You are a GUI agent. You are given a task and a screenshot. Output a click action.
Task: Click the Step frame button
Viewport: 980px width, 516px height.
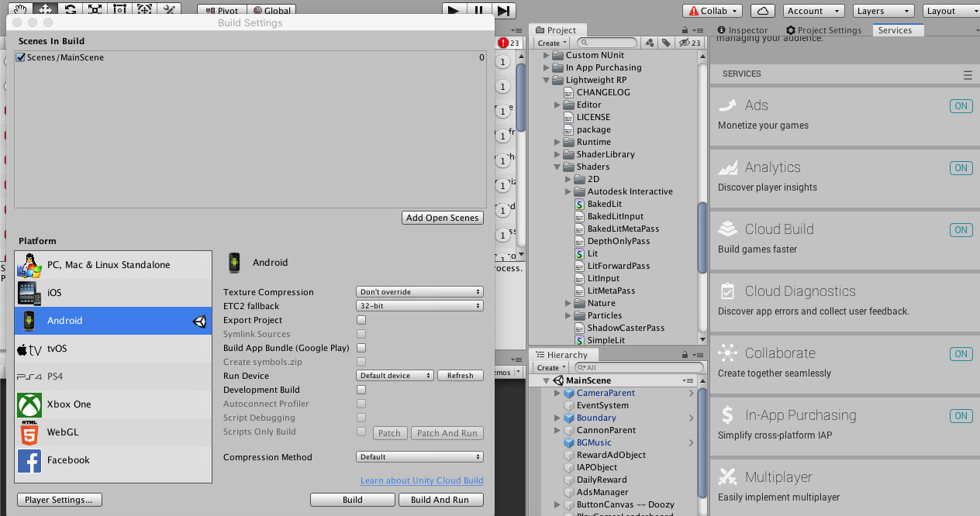[x=504, y=10]
